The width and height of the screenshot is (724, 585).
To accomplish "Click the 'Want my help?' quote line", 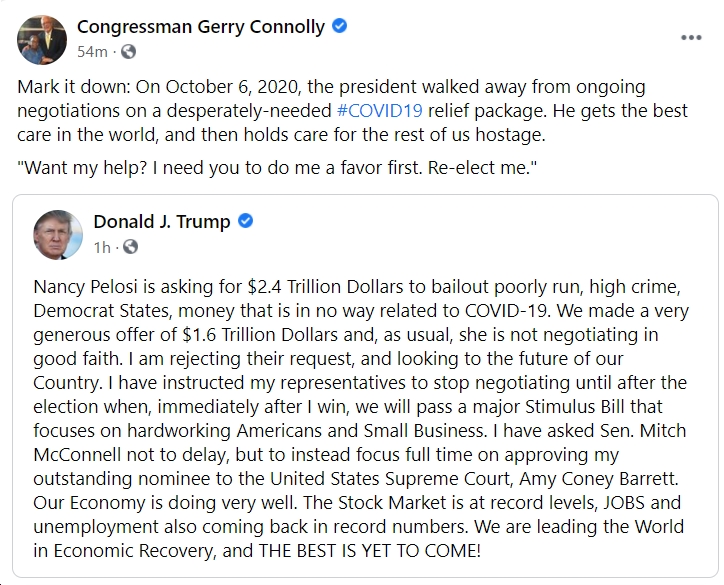I will pos(277,168).
